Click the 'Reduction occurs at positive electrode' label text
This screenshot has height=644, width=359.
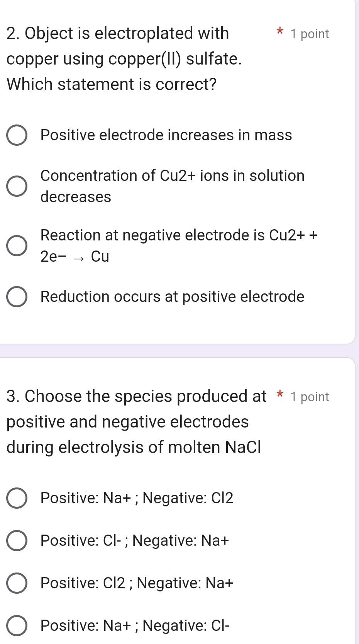pyautogui.click(x=172, y=297)
